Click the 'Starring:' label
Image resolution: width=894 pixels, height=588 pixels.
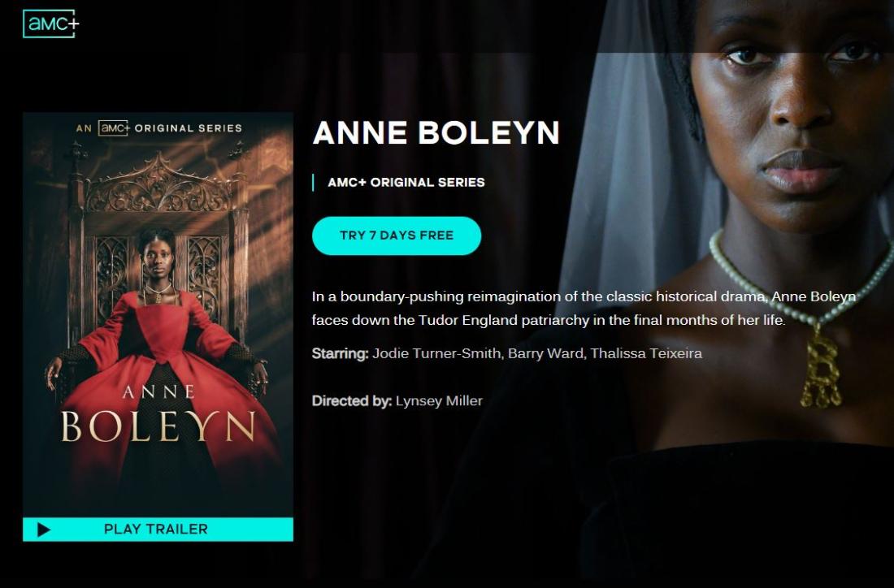(x=341, y=353)
